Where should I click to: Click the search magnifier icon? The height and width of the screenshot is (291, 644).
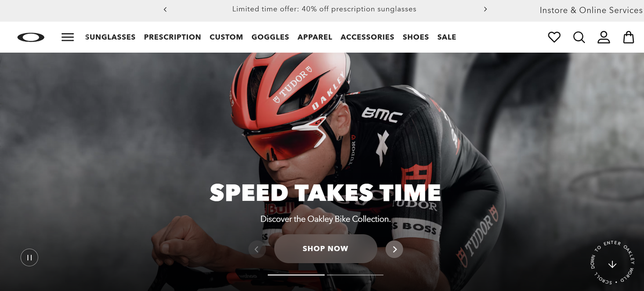[x=579, y=37]
